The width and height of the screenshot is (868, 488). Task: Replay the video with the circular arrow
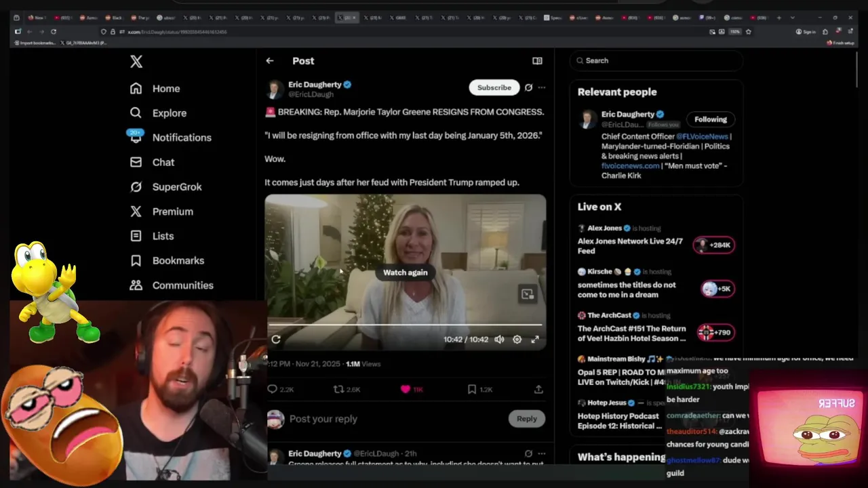[276, 340]
